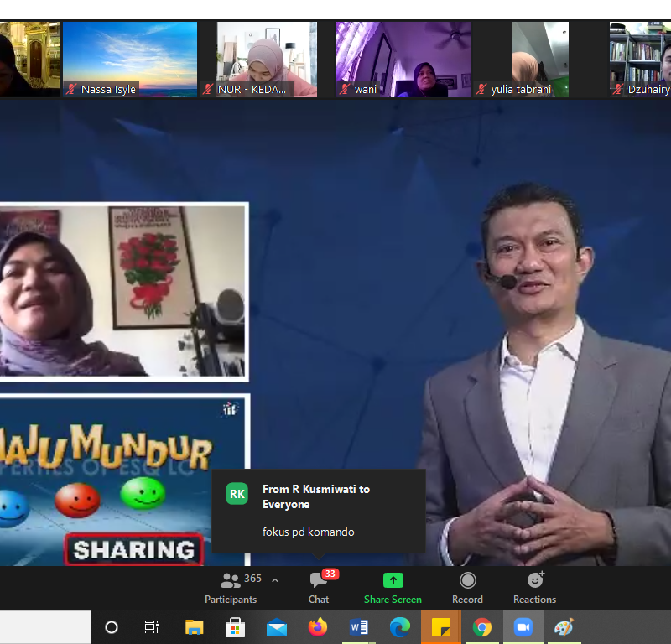Select Dzuhairy's video thumbnail
Viewport: 671px width, 644px height.
[x=642, y=59]
